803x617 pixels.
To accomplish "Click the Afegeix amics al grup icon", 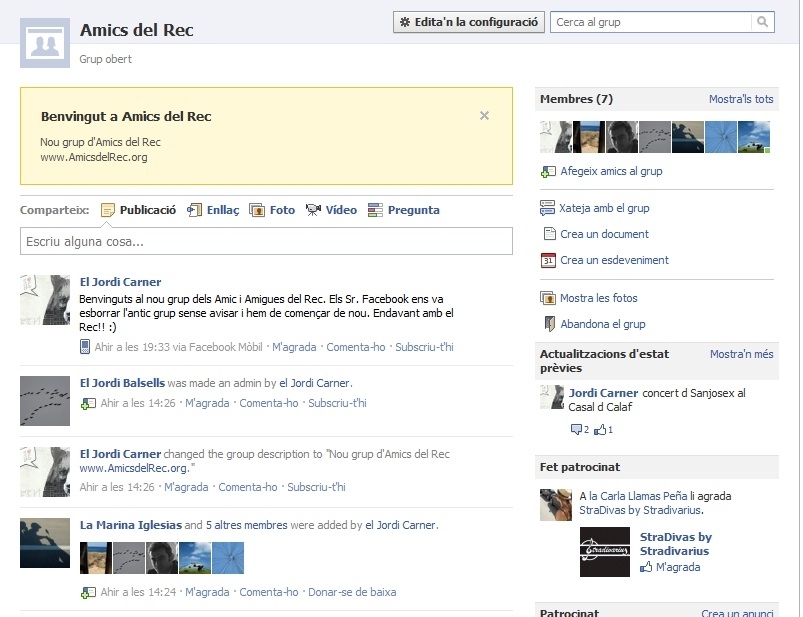I will coord(547,172).
